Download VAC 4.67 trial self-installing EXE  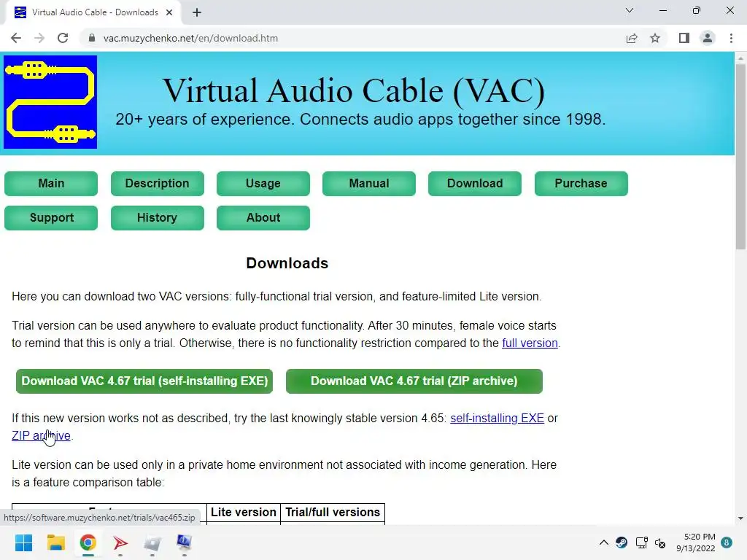144,381
